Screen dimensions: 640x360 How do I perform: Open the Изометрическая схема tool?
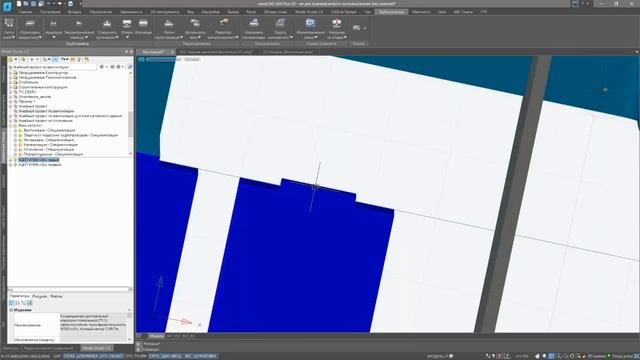coord(310,29)
